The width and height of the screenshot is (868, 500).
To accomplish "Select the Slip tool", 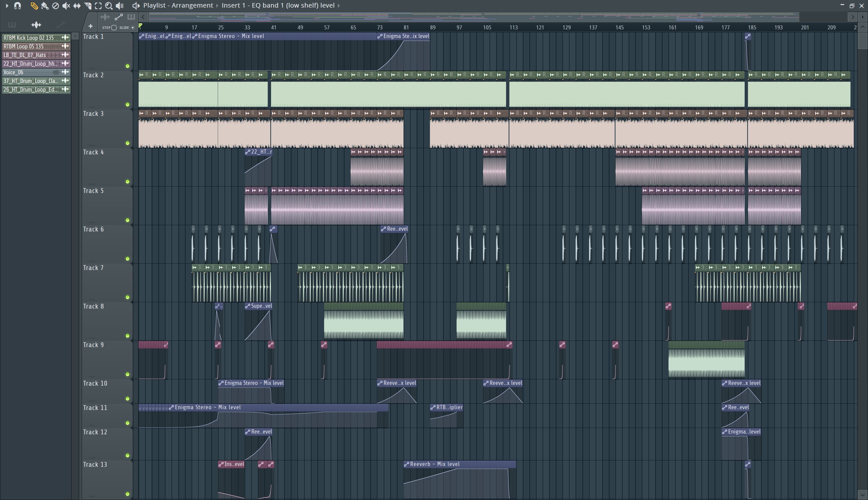I will [77, 6].
